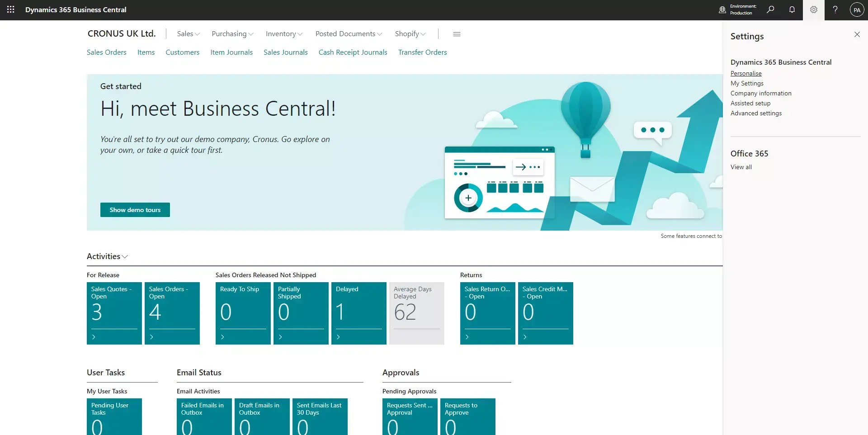Open Pending User Tasks tile
Viewport: 868px width, 435px height.
point(114,417)
